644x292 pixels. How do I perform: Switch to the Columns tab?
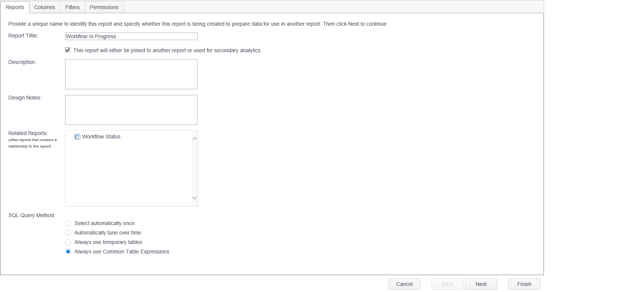45,7
